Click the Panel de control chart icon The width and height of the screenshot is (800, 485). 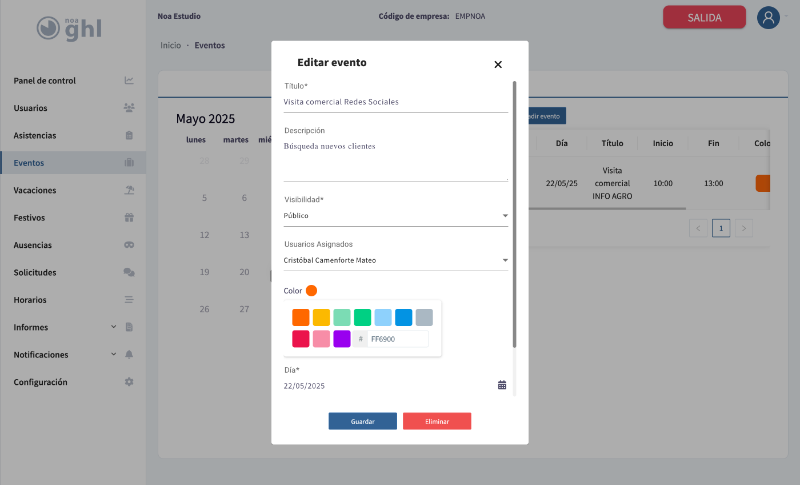[x=129, y=81]
